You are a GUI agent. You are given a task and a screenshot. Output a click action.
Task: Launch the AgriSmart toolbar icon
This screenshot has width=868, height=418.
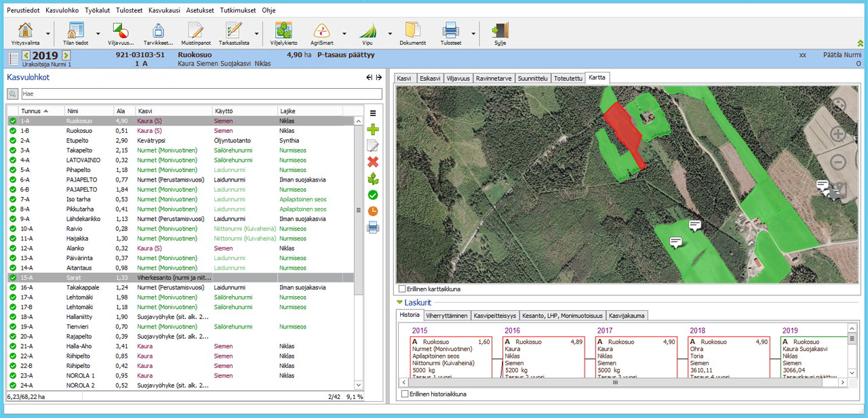321,32
